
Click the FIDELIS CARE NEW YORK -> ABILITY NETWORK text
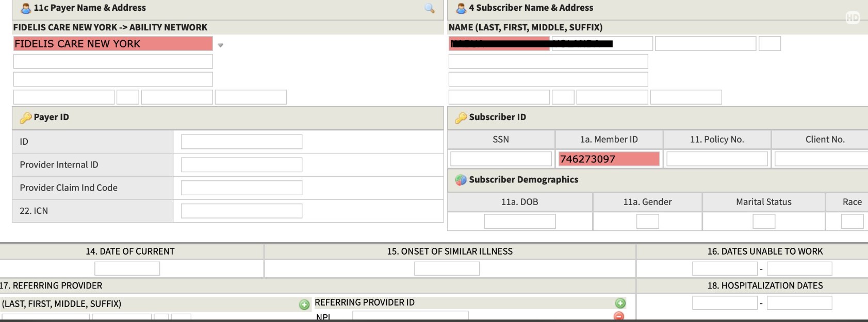tap(110, 27)
